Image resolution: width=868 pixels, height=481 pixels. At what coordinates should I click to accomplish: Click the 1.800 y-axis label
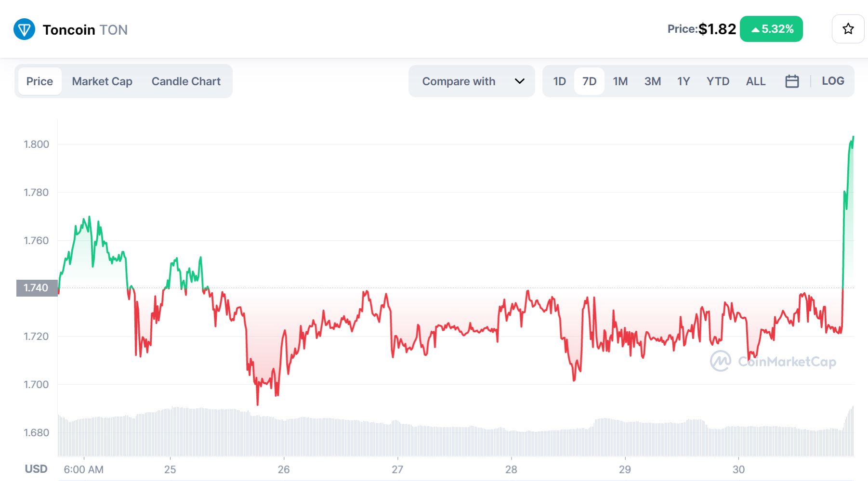pos(36,144)
